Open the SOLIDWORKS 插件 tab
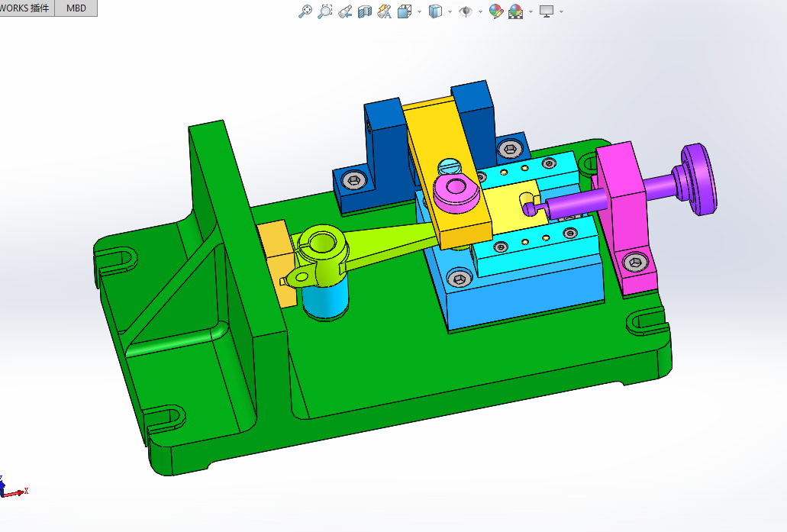The height and width of the screenshot is (532, 787). pos(26,8)
